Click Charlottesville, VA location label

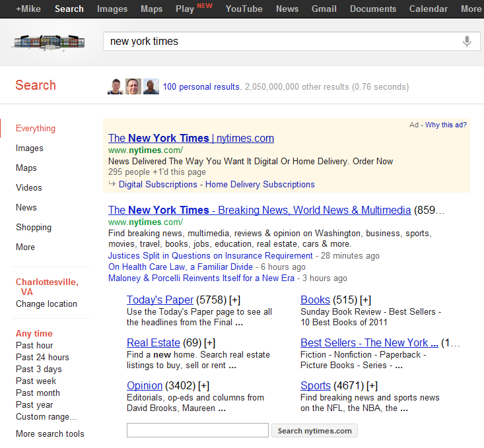(x=47, y=287)
